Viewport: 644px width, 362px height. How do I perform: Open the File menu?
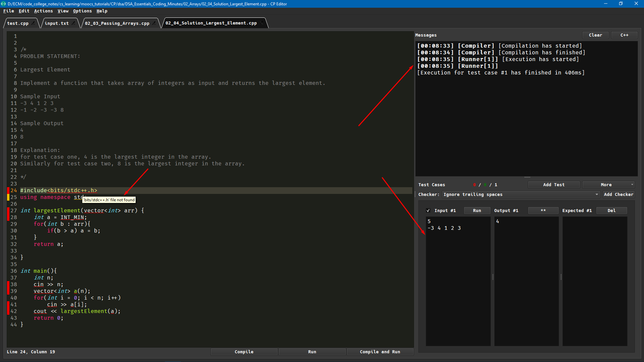[x=8, y=11]
